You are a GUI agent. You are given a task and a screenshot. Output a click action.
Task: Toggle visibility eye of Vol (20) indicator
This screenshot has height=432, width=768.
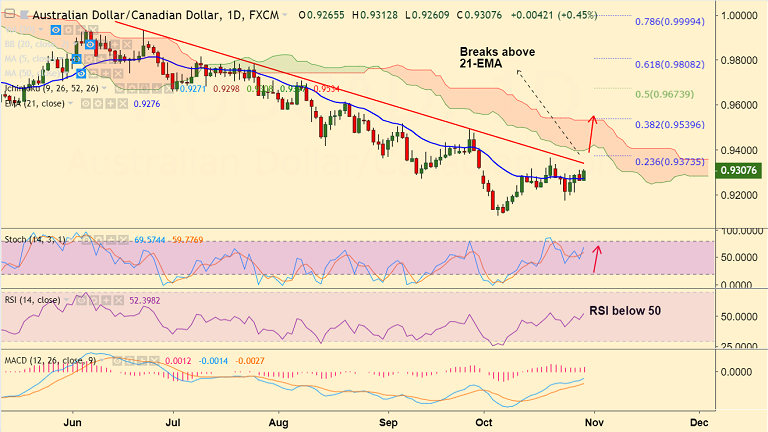(x=56, y=30)
